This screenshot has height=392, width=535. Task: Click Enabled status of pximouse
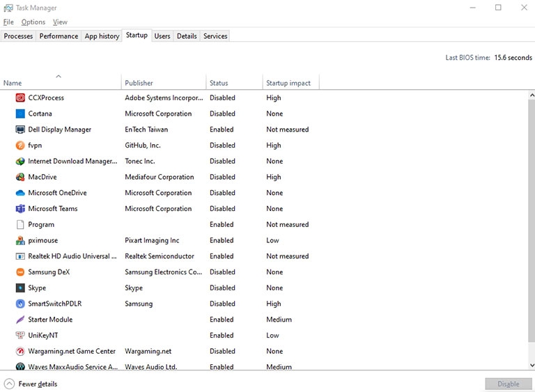(222, 240)
